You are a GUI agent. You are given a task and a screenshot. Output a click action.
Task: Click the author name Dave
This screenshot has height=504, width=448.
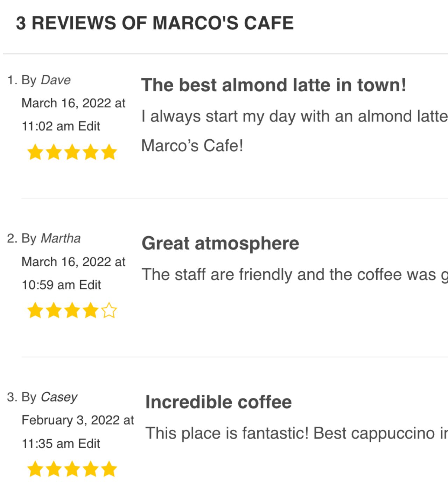(x=56, y=80)
